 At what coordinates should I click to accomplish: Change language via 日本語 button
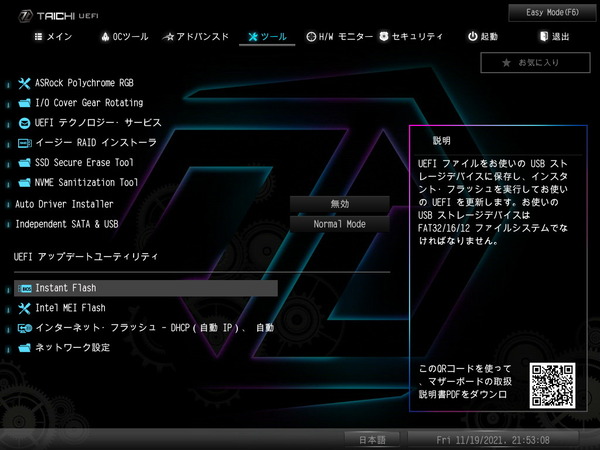pos(372,440)
